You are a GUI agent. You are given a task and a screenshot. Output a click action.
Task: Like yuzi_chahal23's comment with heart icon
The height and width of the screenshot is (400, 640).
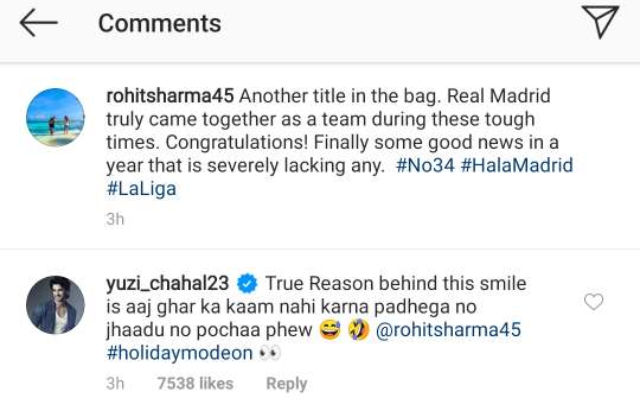coord(593,302)
